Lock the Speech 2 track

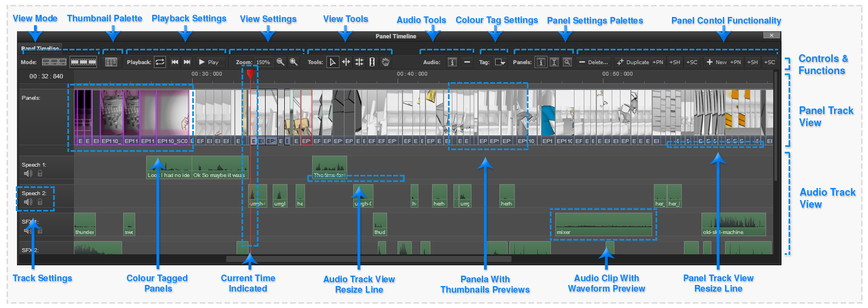tap(40, 202)
